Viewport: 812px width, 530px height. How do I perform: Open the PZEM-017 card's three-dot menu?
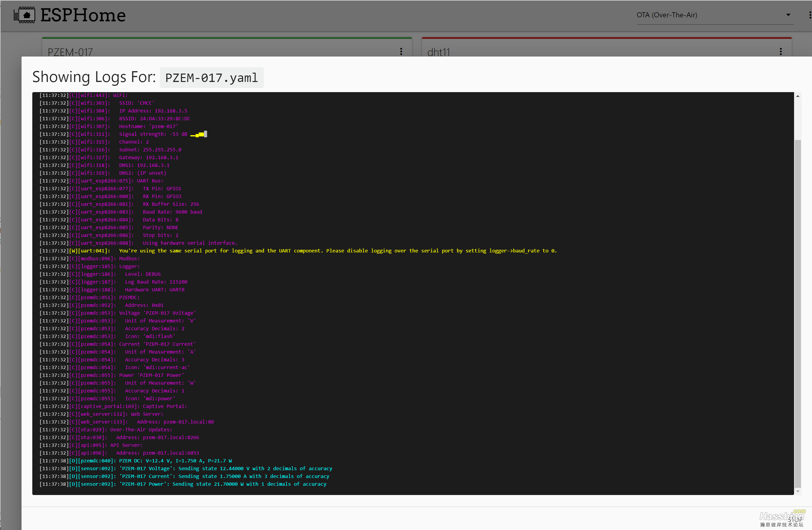click(401, 51)
